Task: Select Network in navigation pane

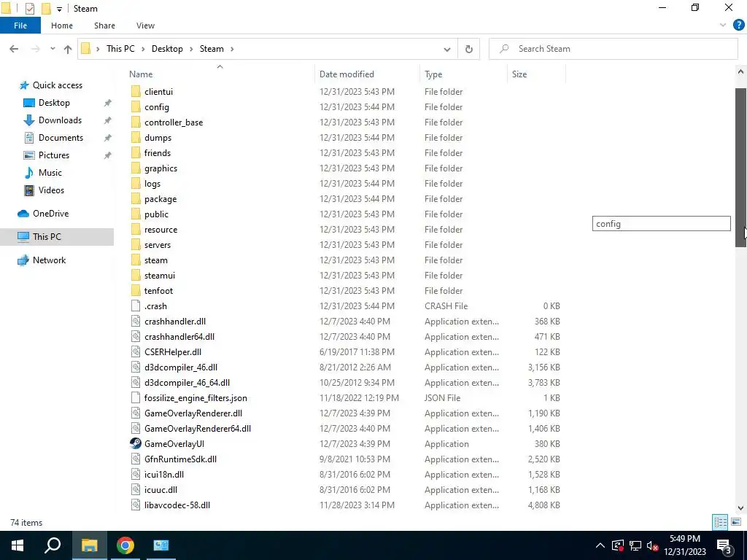Action: click(49, 260)
